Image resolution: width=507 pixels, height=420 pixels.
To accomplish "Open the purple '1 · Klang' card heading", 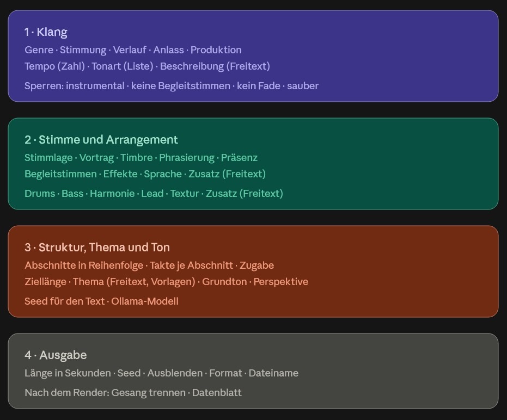I will pyautogui.click(x=46, y=32).
